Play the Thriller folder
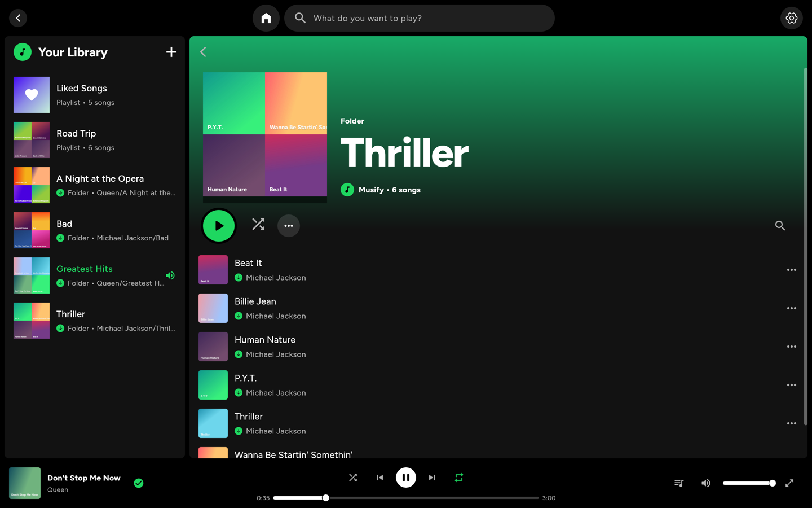Image resolution: width=812 pixels, height=508 pixels. tap(219, 226)
